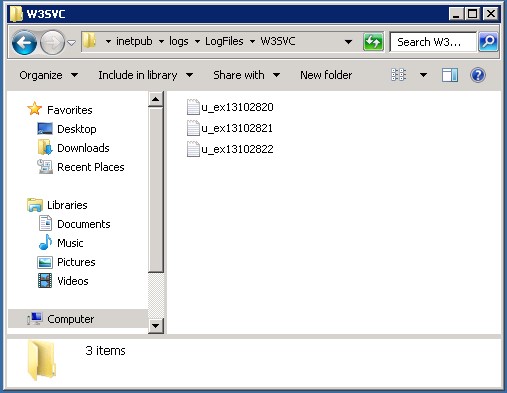Click the file icon for u_ex13102820
The height and width of the screenshot is (393, 507).
point(193,107)
